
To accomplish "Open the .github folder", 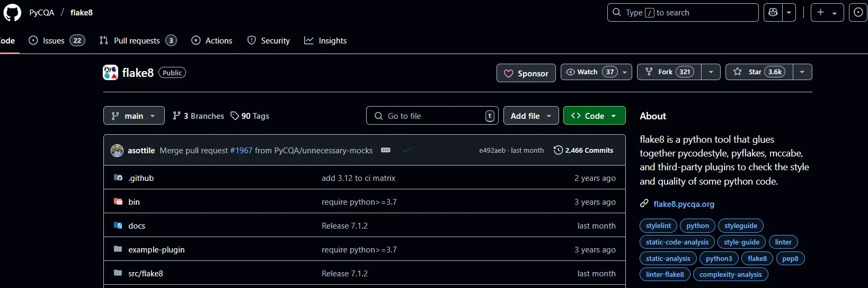I will (141, 178).
